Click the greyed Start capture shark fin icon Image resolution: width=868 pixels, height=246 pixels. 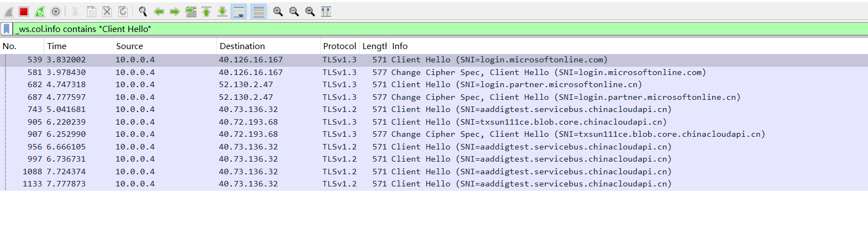(x=9, y=12)
